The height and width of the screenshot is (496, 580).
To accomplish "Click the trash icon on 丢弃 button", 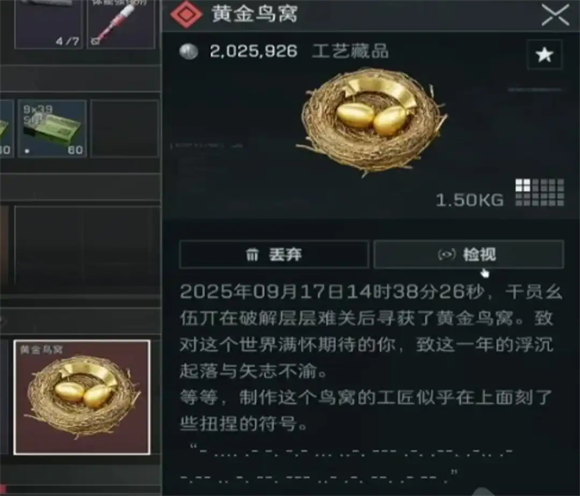I will (252, 254).
